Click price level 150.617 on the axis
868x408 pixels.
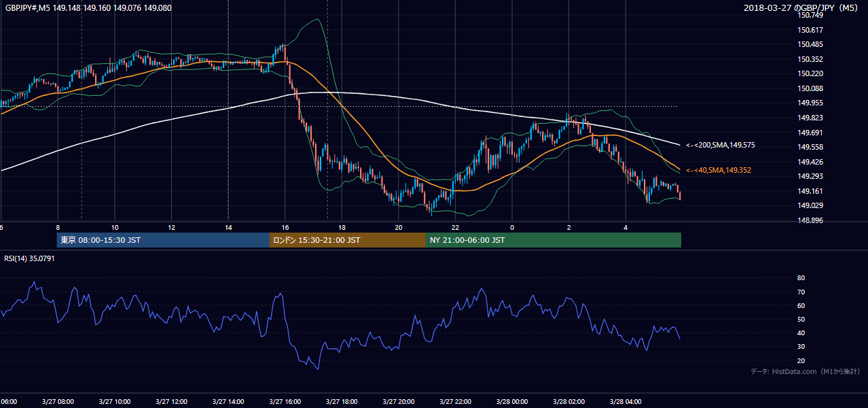(812, 30)
